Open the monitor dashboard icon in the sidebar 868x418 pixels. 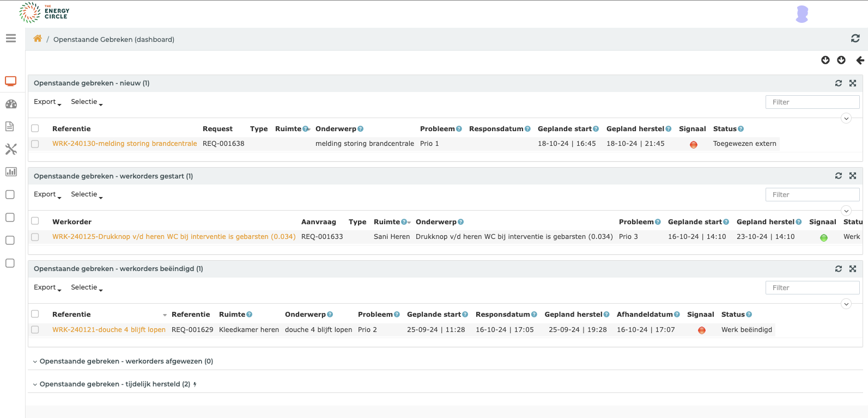coord(11,81)
